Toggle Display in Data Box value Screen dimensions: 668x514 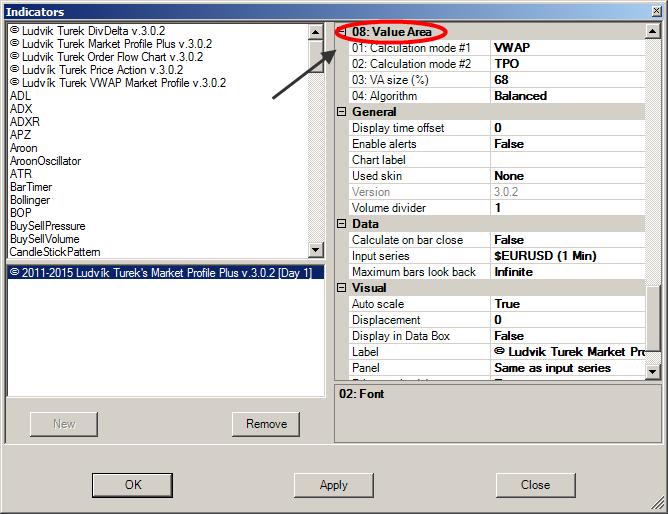point(568,336)
